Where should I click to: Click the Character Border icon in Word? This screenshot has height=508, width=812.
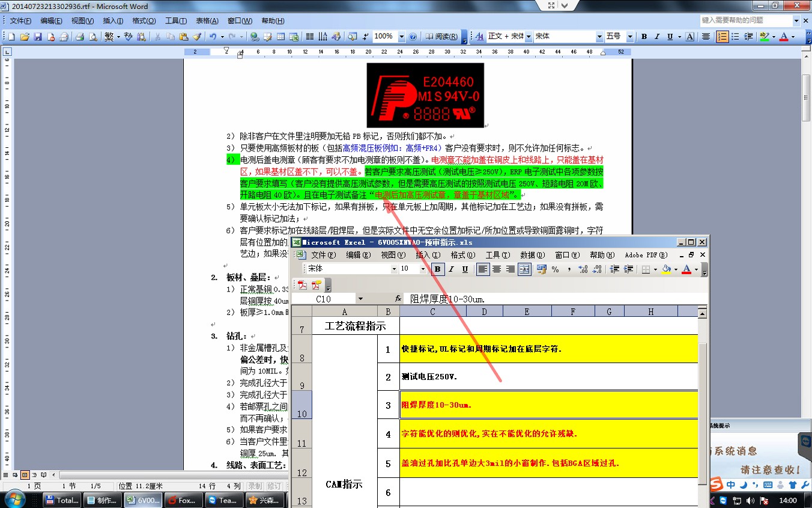click(690, 37)
